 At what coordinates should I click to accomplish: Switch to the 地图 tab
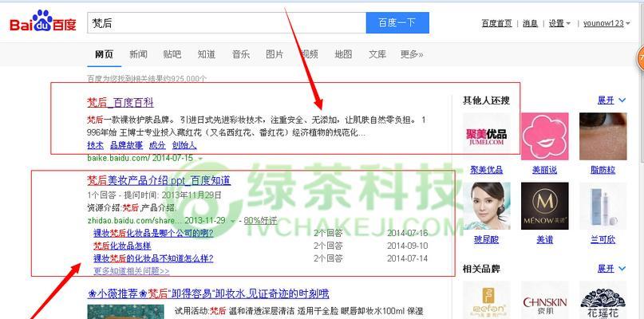click(343, 54)
